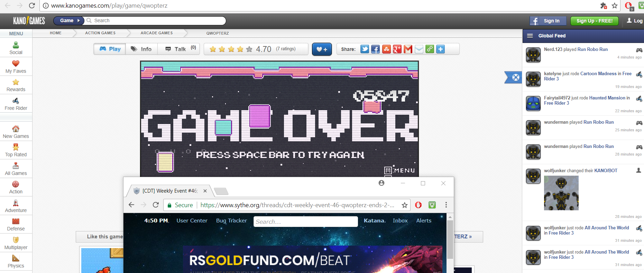Image resolution: width=644 pixels, height=273 pixels.
Task: Browse Multiplayer games category
Action: pos(16,243)
